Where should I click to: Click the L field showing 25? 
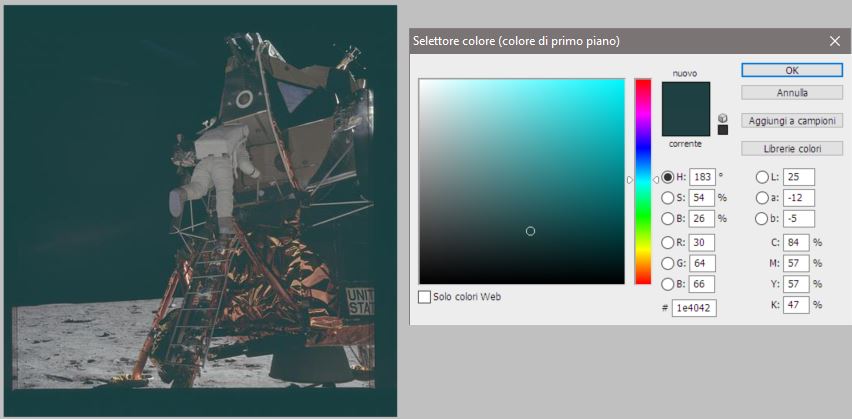tap(799, 177)
